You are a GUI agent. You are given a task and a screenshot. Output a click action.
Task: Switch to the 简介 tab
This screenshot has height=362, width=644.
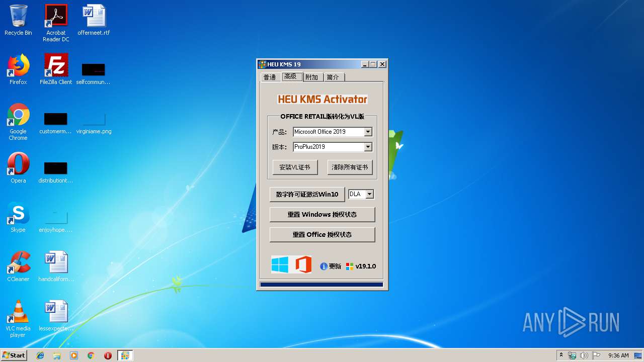click(334, 77)
